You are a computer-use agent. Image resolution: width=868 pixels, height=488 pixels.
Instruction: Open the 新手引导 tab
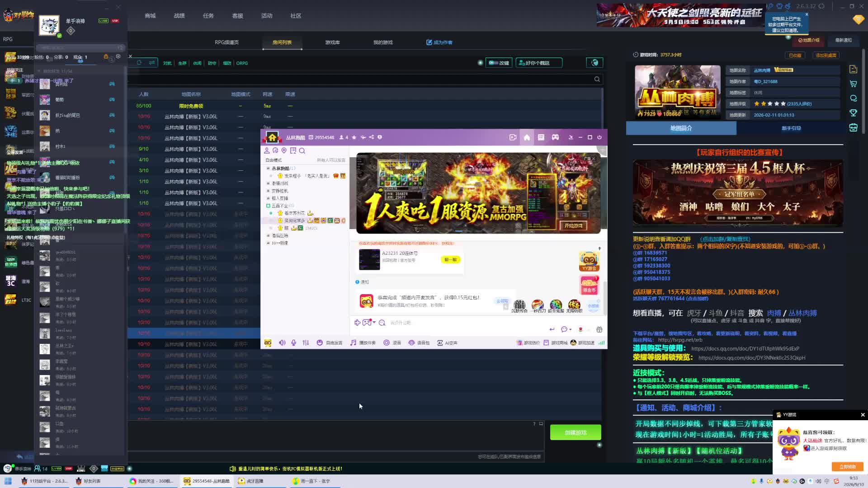tap(791, 128)
